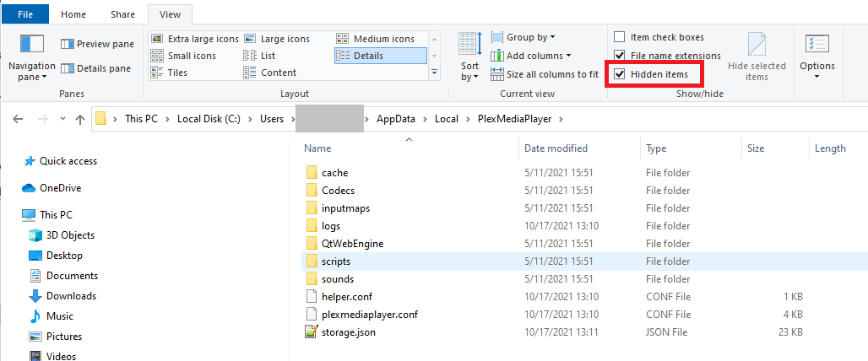Viewport: 868px width, 361px height.
Task: Open the Add columns dropdown
Action: coord(531,56)
